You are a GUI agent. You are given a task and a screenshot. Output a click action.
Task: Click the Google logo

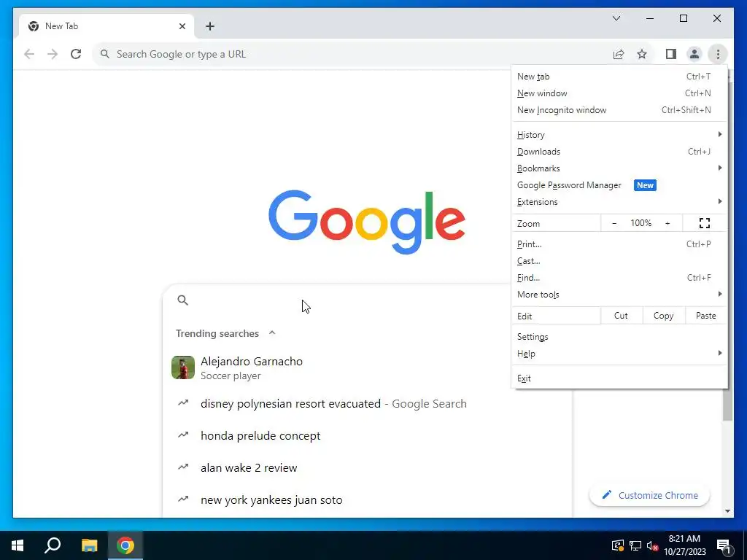(x=367, y=222)
